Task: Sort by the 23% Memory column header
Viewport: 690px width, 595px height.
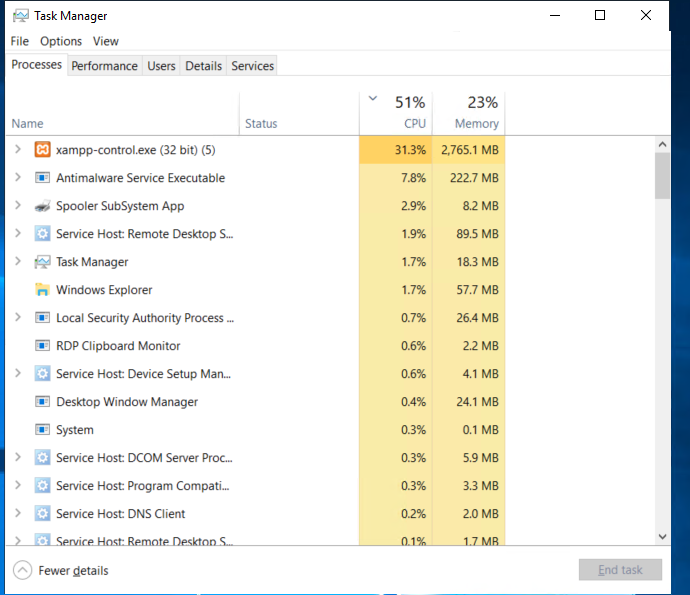Action: [x=469, y=113]
